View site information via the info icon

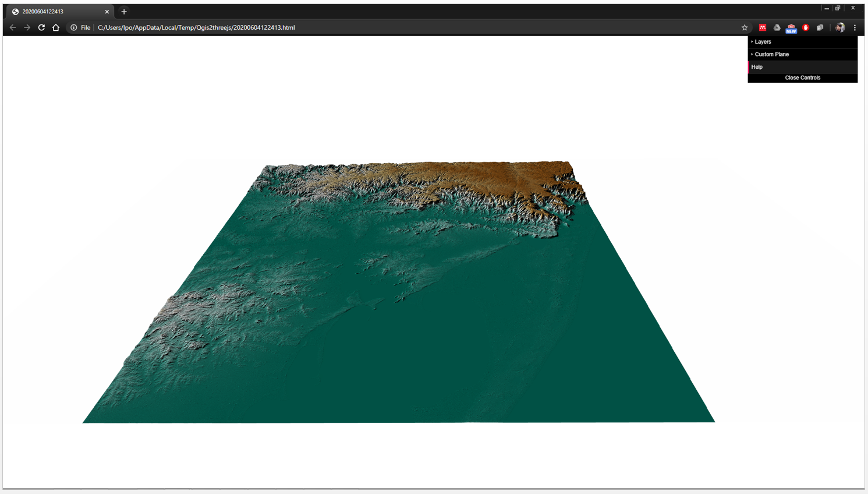coord(74,27)
